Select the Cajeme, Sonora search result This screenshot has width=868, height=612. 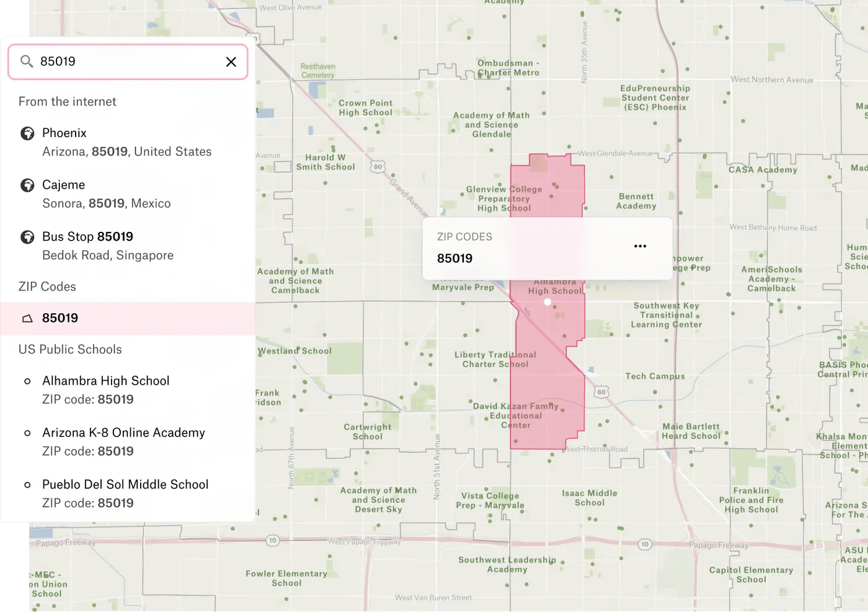tap(128, 194)
